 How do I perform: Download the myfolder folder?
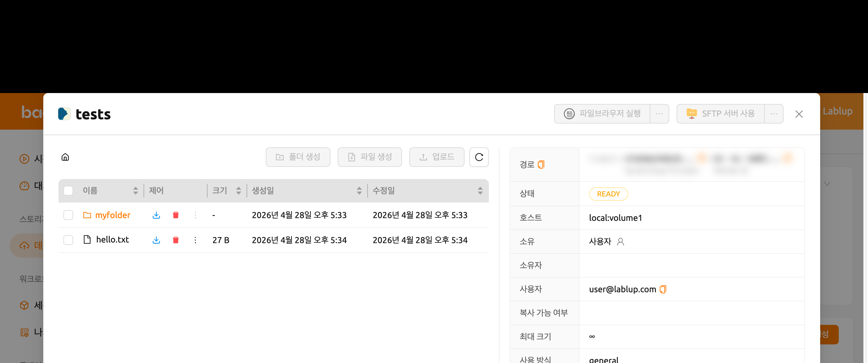[156, 215]
